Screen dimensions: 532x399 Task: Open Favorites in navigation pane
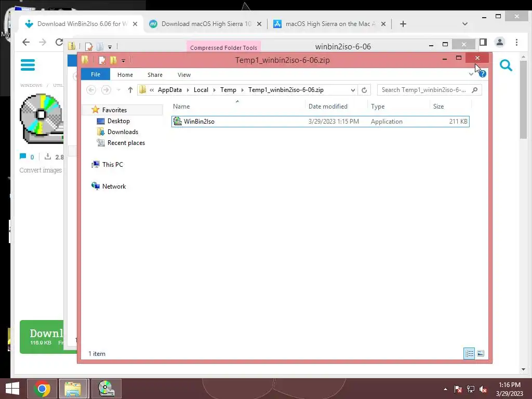click(114, 110)
